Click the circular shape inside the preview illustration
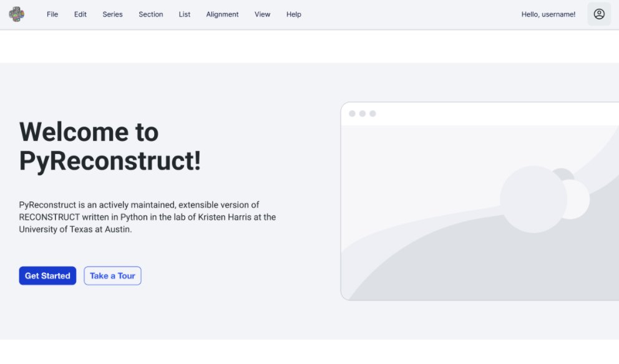This screenshot has height=364, width=619. click(534, 199)
